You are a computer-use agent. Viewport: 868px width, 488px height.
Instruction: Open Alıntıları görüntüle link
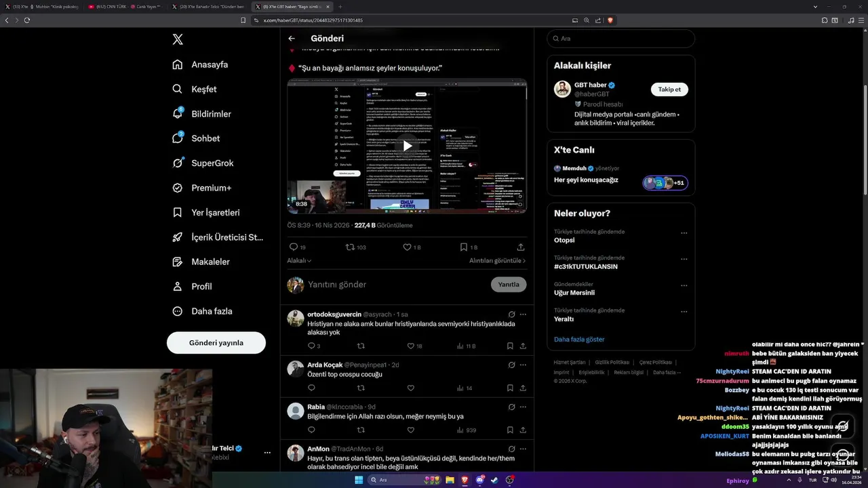(497, 260)
